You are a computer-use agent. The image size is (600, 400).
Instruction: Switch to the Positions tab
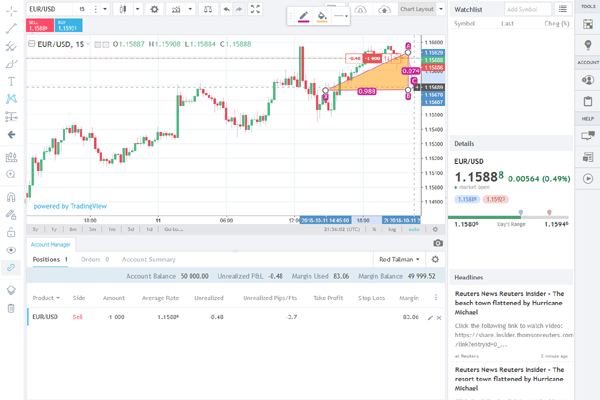click(50, 260)
